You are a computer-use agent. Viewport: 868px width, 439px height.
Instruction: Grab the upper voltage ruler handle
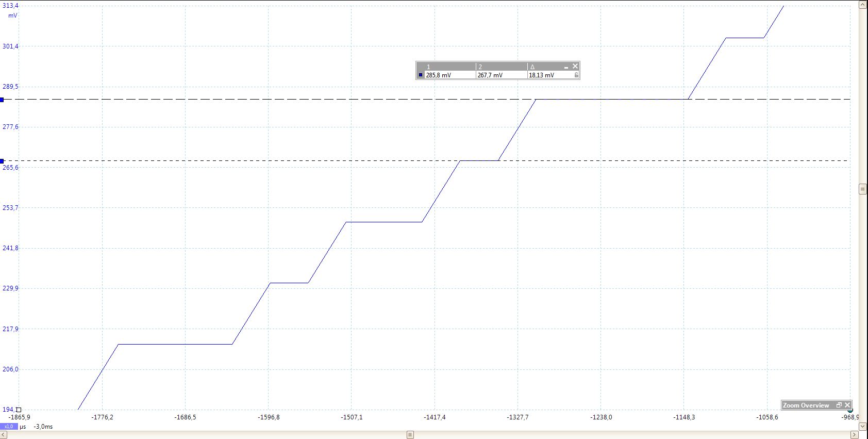(2, 100)
